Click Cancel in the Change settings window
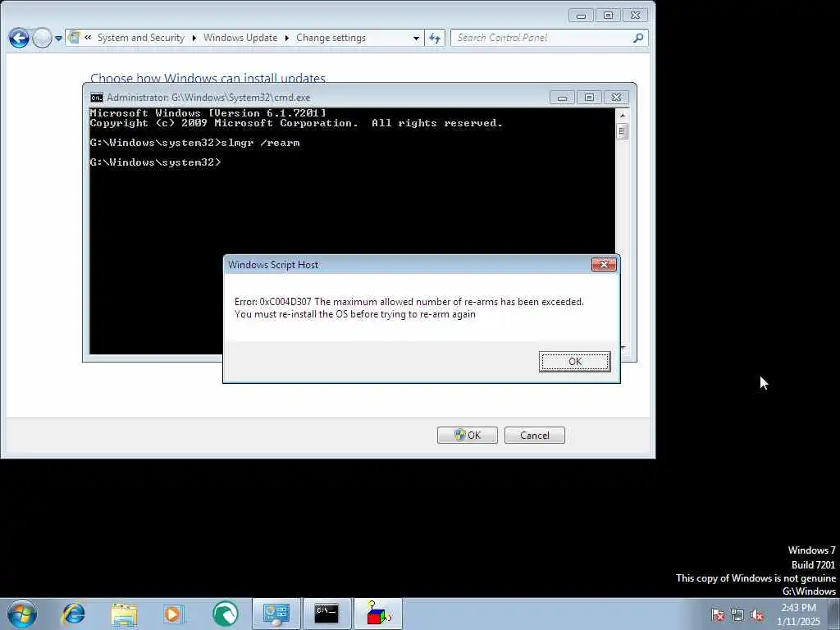This screenshot has height=630, width=840. 535,435
